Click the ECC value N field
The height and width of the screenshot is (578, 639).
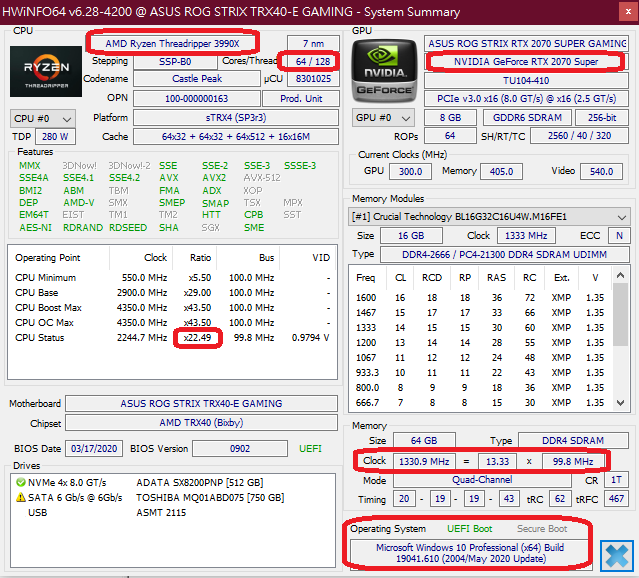pyautogui.click(x=619, y=236)
